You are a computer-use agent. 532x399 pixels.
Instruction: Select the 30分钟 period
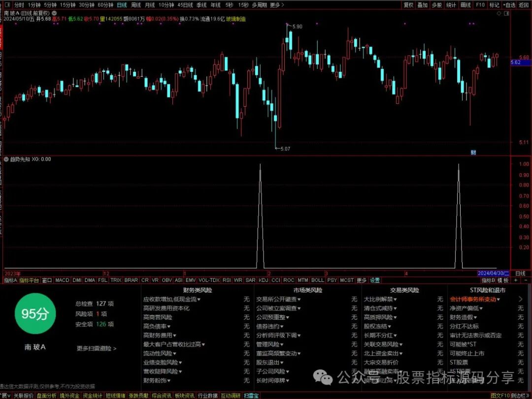pos(87,5)
